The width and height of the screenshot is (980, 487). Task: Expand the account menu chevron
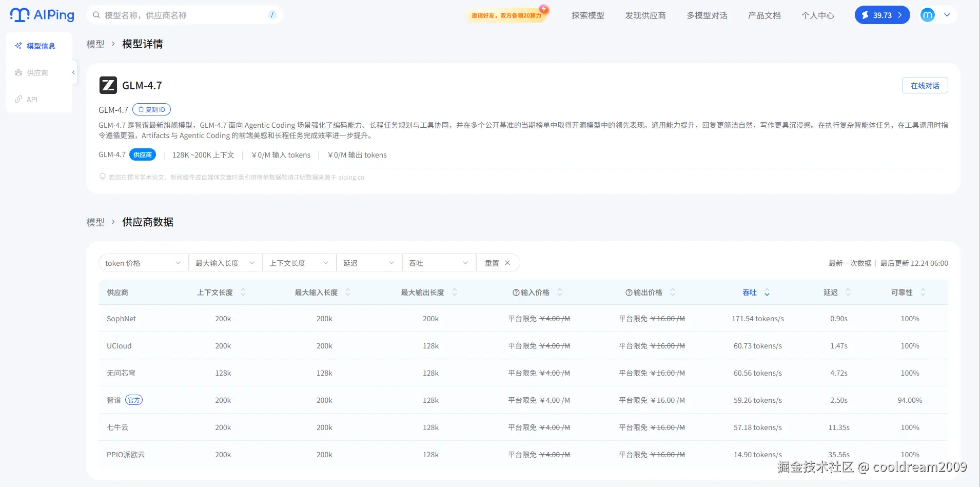tap(947, 15)
